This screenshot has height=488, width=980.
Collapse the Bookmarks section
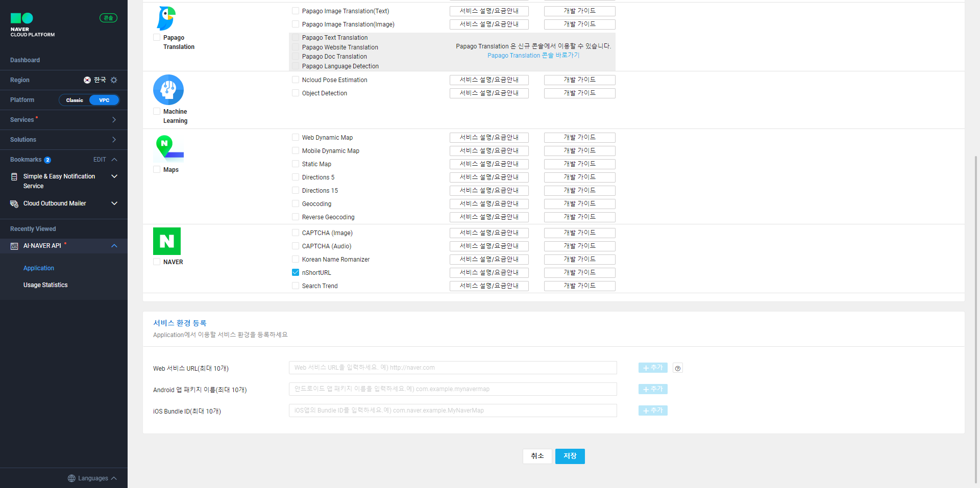[114, 160]
